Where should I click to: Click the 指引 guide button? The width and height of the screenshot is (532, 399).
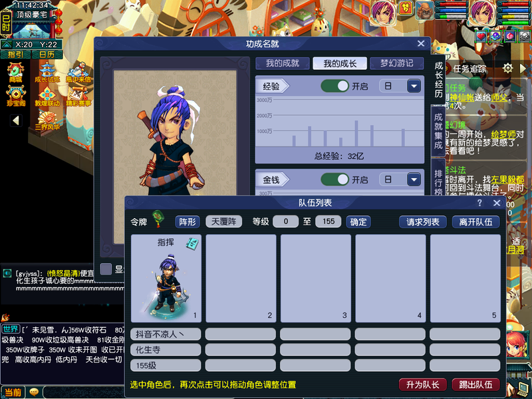tap(15, 55)
